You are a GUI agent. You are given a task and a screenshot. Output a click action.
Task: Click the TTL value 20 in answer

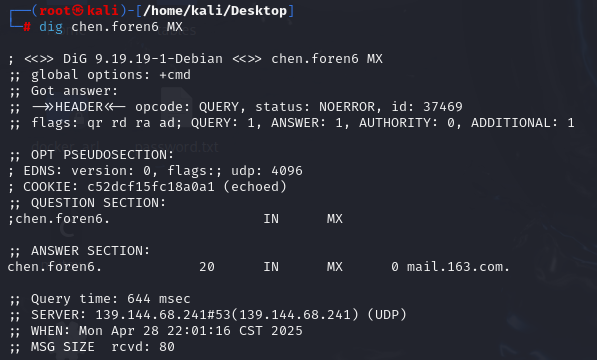[207, 267]
